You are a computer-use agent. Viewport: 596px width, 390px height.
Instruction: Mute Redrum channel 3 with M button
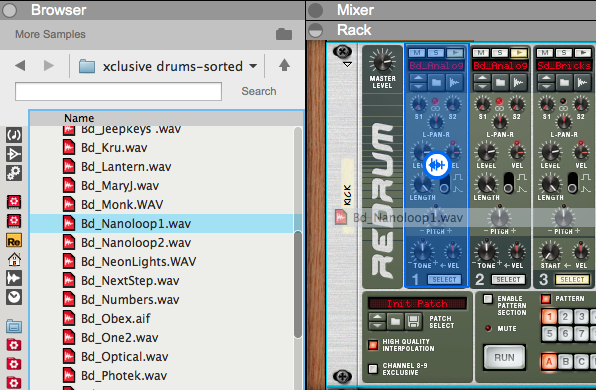[545, 53]
